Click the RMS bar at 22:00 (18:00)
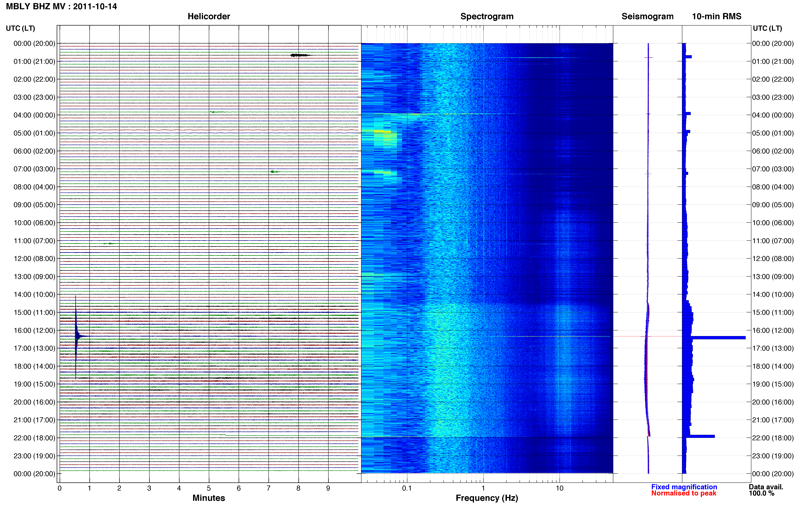 coord(699,437)
